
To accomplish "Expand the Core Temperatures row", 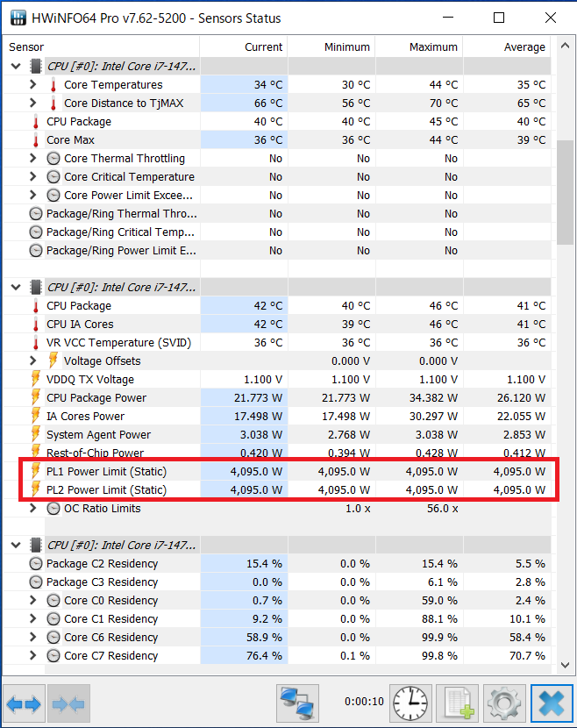I will tap(33, 84).
